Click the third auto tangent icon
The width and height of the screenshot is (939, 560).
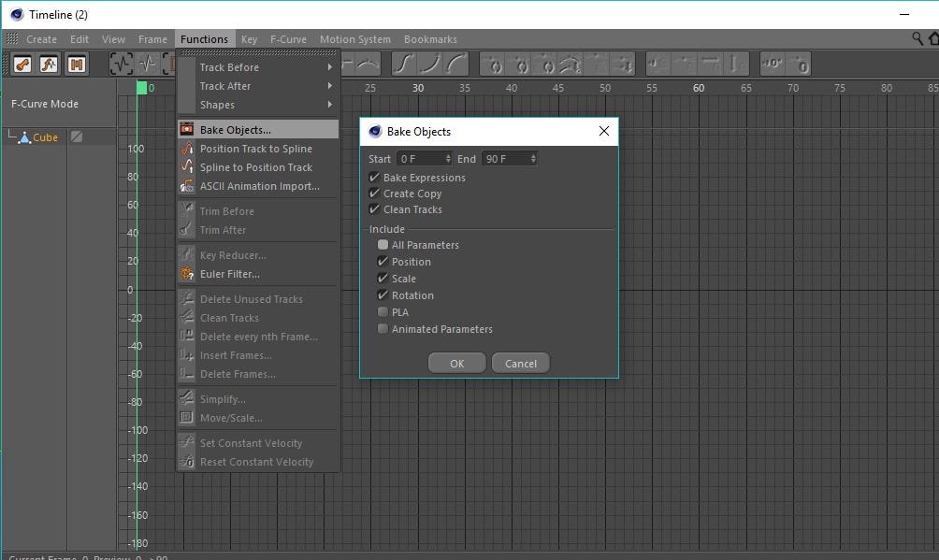545,65
